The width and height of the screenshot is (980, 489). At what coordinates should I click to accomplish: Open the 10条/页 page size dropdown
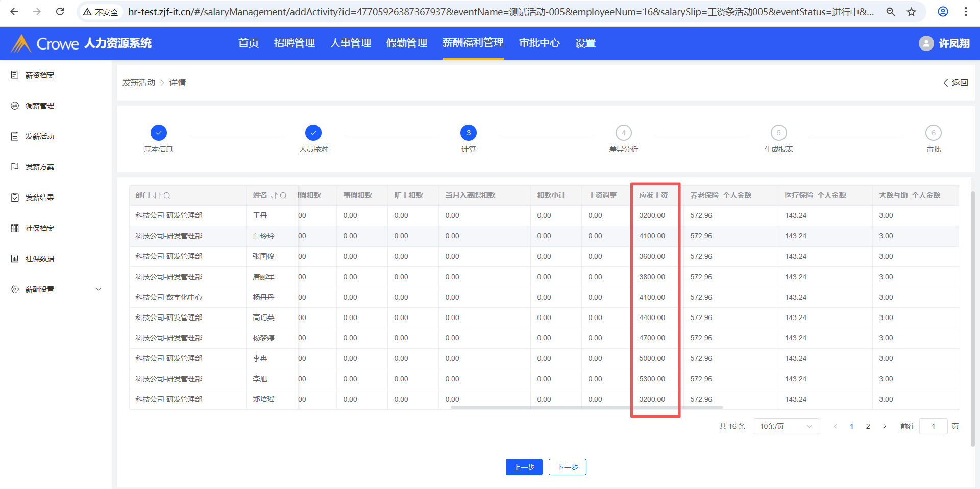[786, 426]
